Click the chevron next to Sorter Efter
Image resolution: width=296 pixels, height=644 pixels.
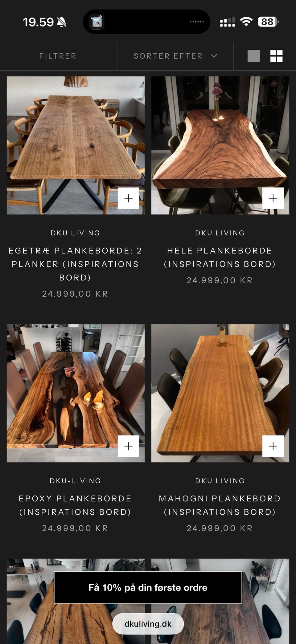pos(214,56)
